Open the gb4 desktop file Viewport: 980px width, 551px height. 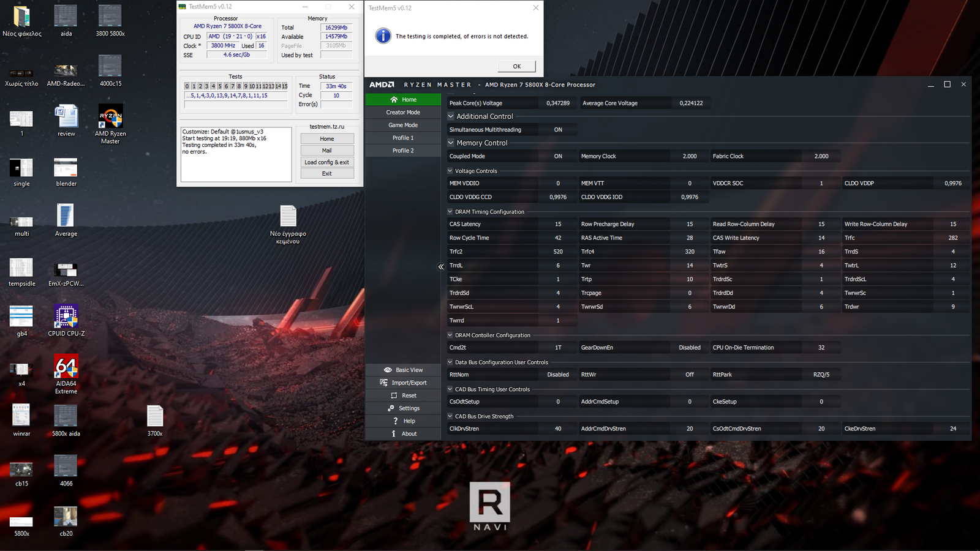pos(22,321)
